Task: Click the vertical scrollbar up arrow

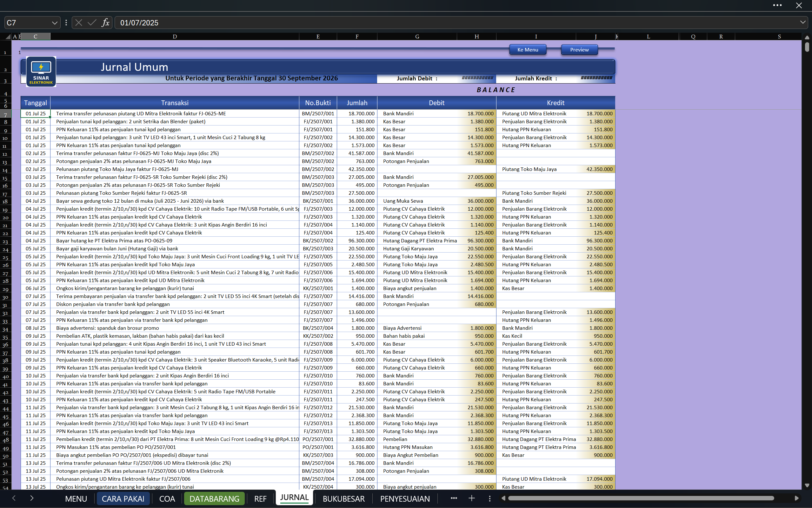Action: 807,37
